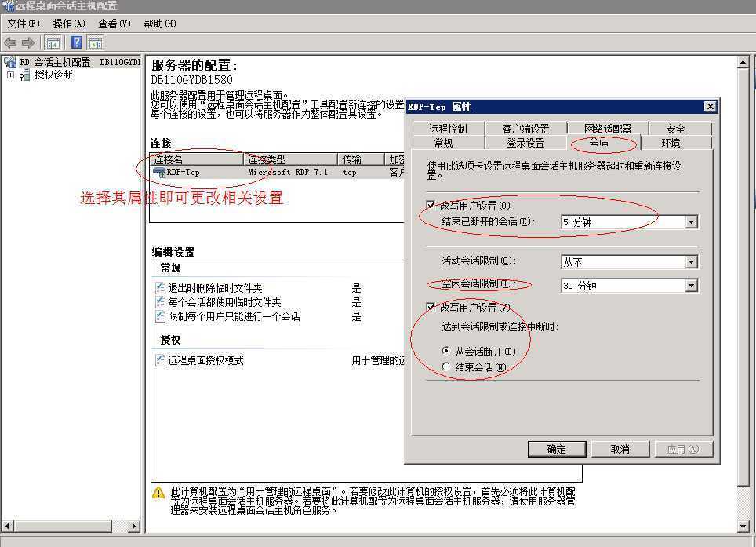Viewport: 756px width, 547px height.
Task: Switch to the 登录设置 tab
Action: click(525, 143)
